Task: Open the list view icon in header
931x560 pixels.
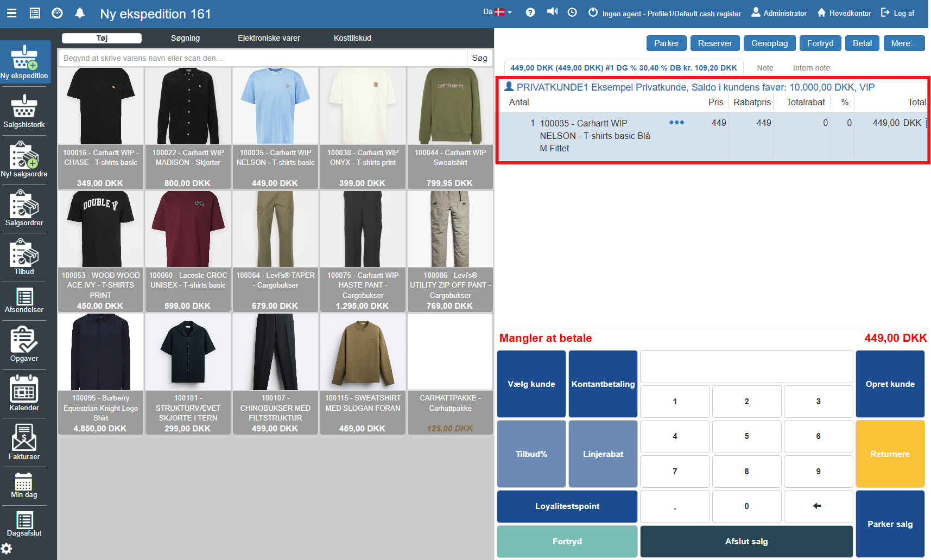Action: pyautogui.click(x=35, y=13)
